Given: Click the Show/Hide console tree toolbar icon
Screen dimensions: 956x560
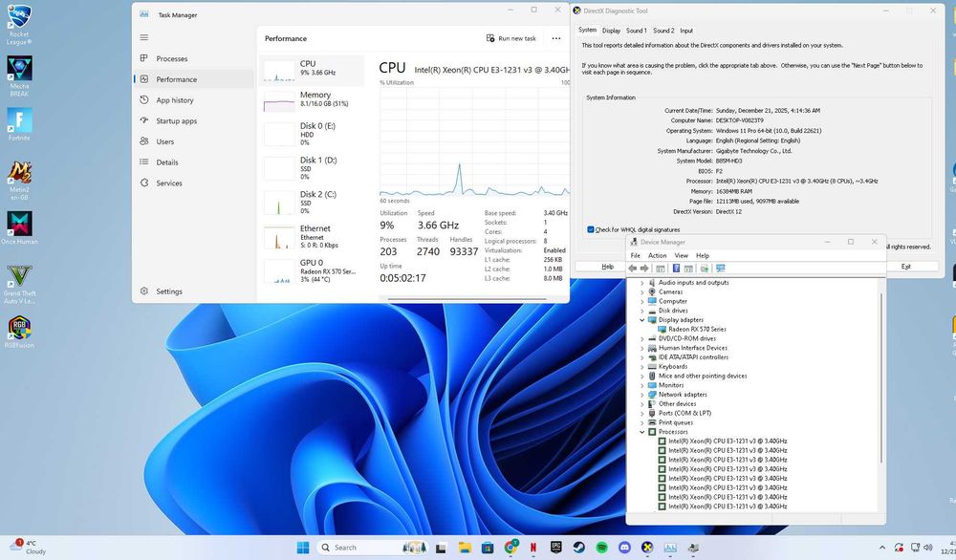Looking at the screenshot, I should pos(661,269).
